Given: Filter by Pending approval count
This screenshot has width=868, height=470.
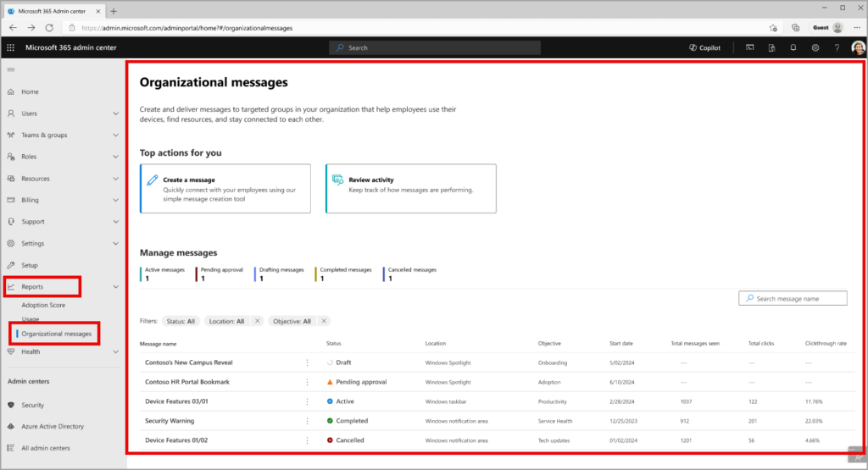Looking at the screenshot, I should (220, 274).
